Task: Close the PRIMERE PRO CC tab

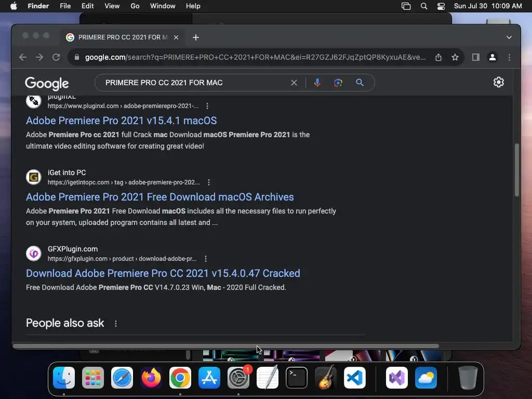Action: 176,37
